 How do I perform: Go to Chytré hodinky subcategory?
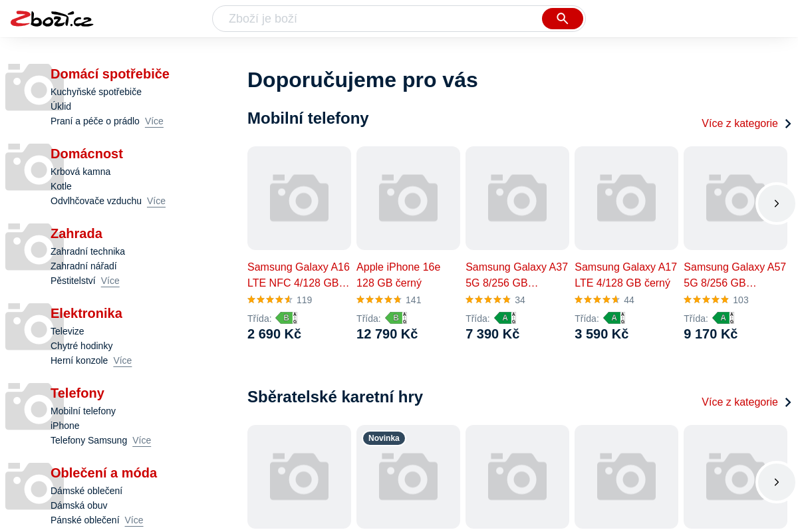click(x=82, y=346)
